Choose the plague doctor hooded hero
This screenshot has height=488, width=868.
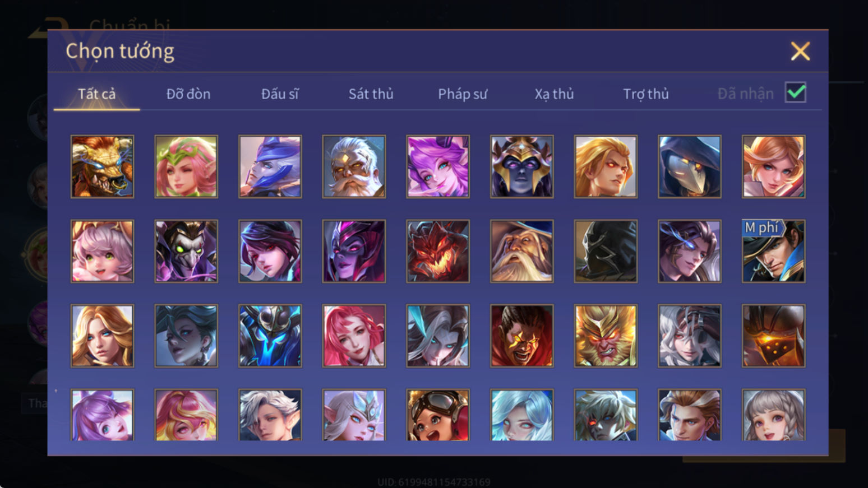689,166
